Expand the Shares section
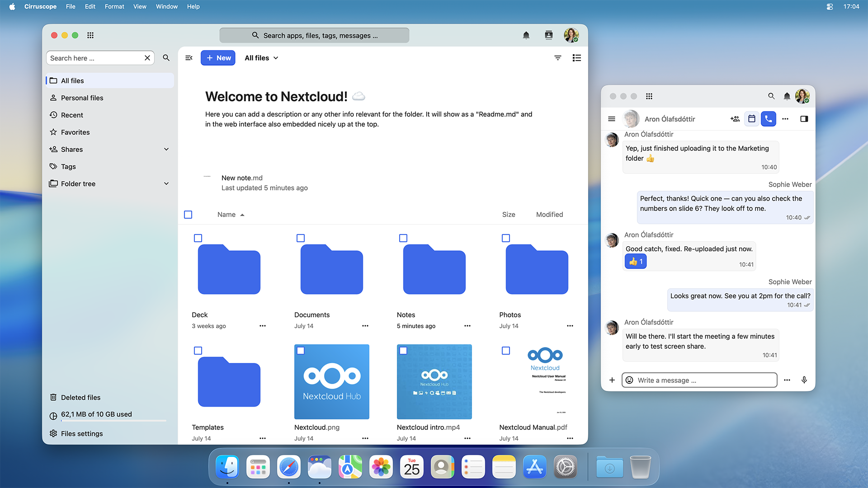Image resolution: width=868 pixels, height=488 pixels. point(166,150)
